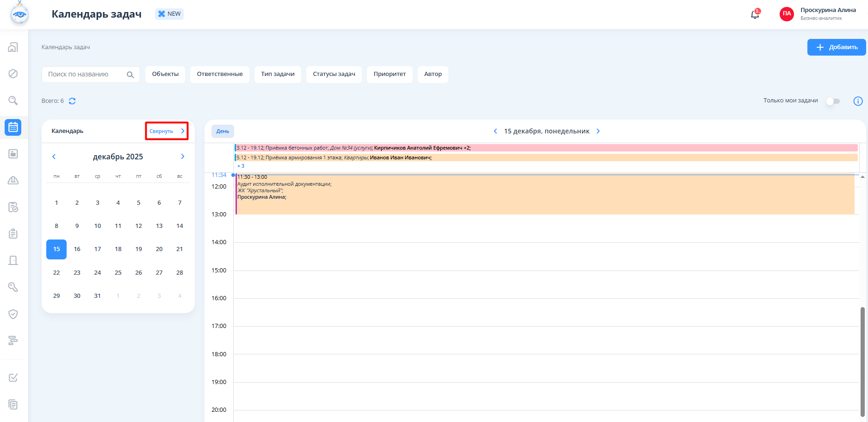Click the notification bell icon
Image resolution: width=868 pixels, height=422 pixels.
(755, 14)
